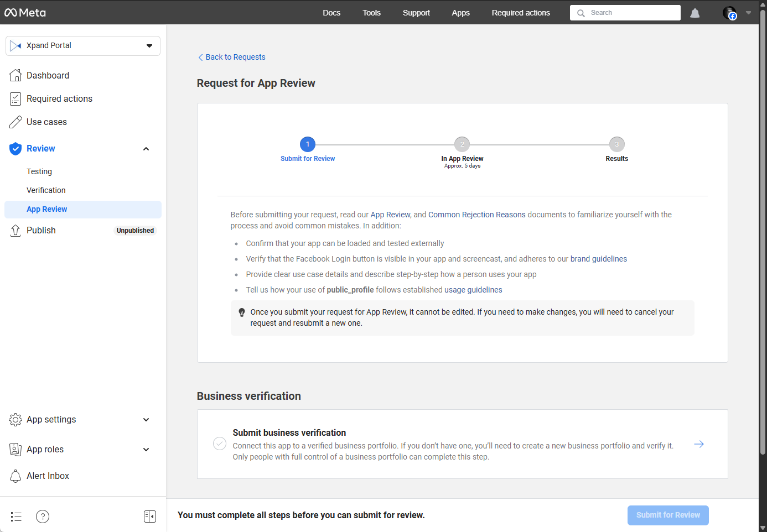Click the Meta logo
The image size is (767, 532).
point(25,12)
